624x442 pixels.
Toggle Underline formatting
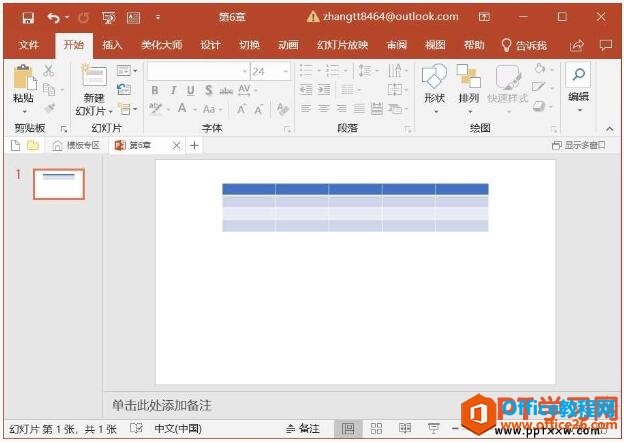tap(191, 91)
